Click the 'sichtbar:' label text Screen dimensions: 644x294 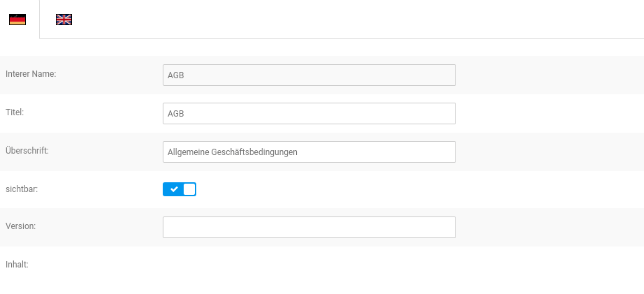(x=22, y=189)
